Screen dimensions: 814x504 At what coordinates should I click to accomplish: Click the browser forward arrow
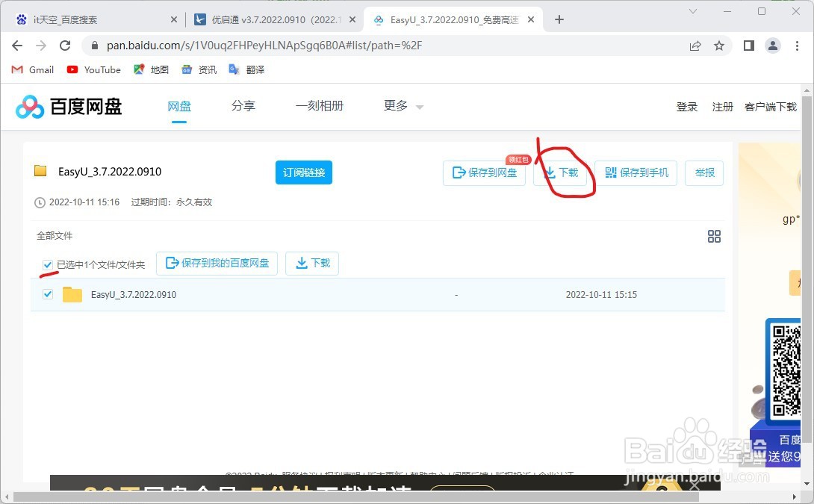pos(41,46)
